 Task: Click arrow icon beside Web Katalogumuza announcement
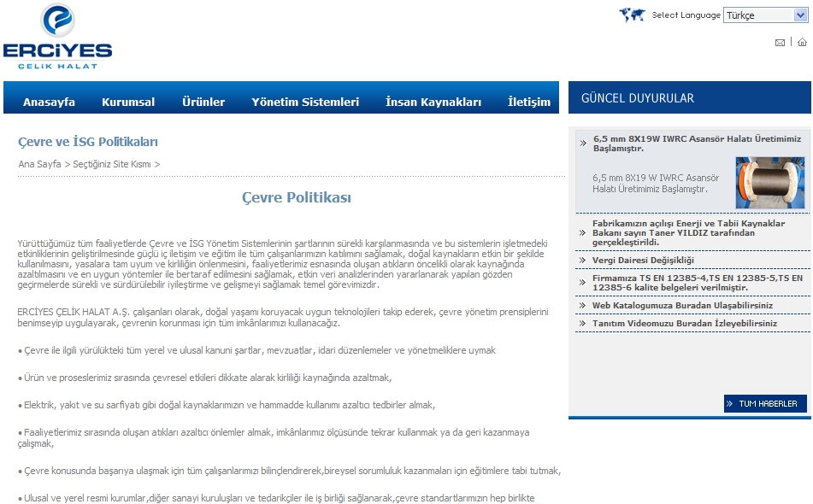coord(582,306)
